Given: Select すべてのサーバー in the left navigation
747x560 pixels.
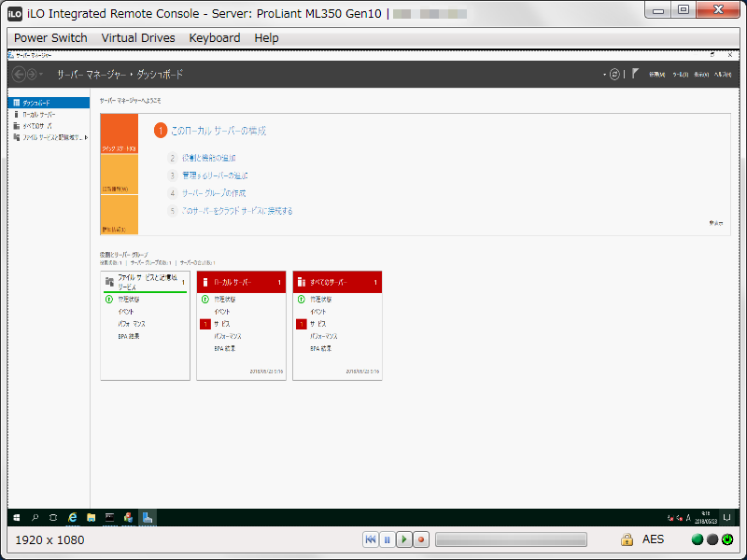Looking at the screenshot, I should pyautogui.click(x=49, y=126).
